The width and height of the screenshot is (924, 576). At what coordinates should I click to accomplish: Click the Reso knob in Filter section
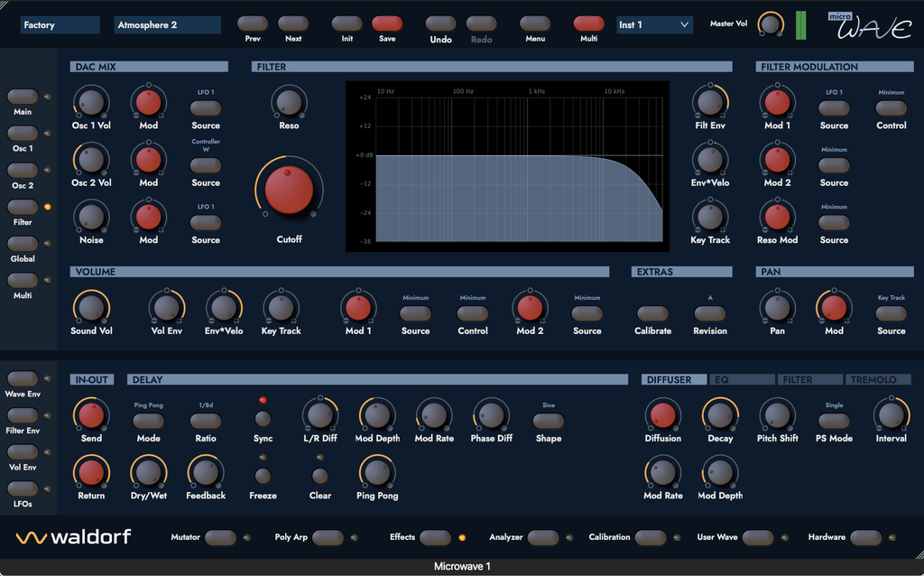pos(289,102)
